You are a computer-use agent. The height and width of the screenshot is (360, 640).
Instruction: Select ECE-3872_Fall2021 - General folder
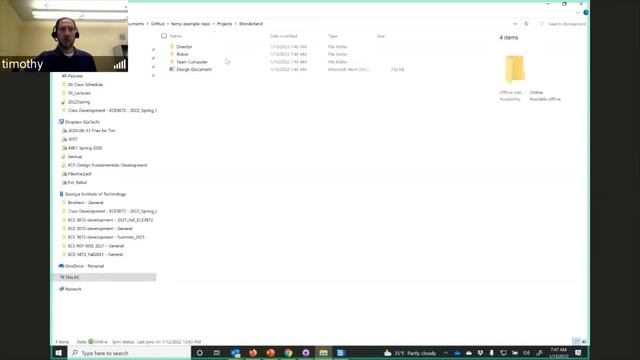(x=95, y=255)
